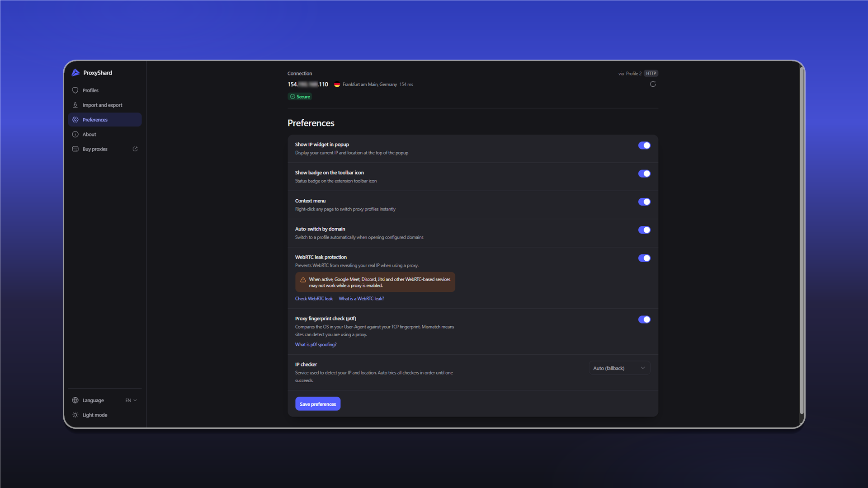The height and width of the screenshot is (488, 868).
Task: Click the ProxyShard logo icon
Action: (x=75, y=73)
